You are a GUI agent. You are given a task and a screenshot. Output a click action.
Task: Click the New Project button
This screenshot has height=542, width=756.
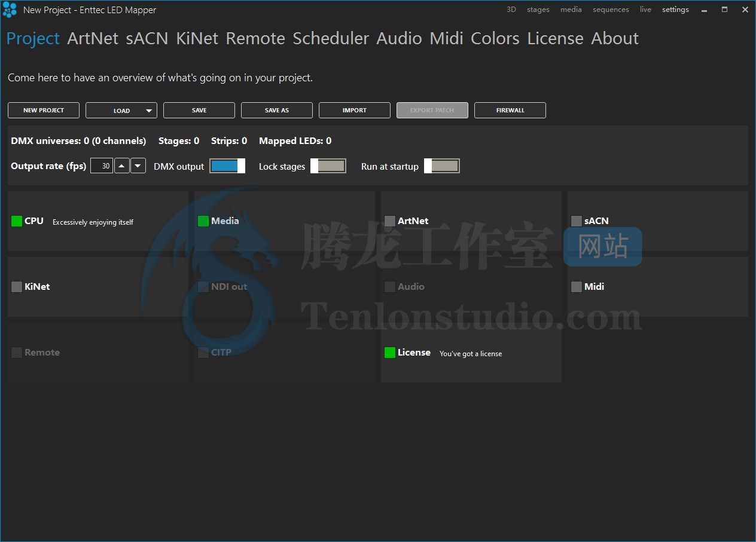[44, 111]
